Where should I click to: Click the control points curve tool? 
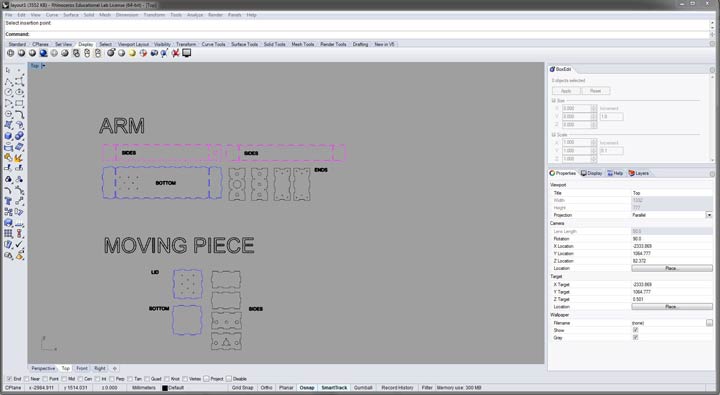[x=19, y=82]
